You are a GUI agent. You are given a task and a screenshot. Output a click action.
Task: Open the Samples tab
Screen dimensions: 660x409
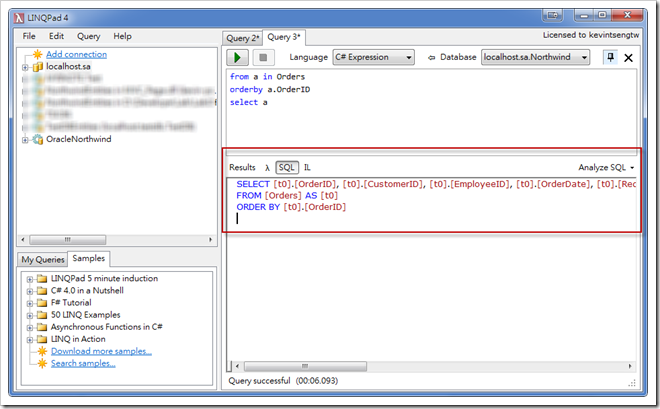88,258
